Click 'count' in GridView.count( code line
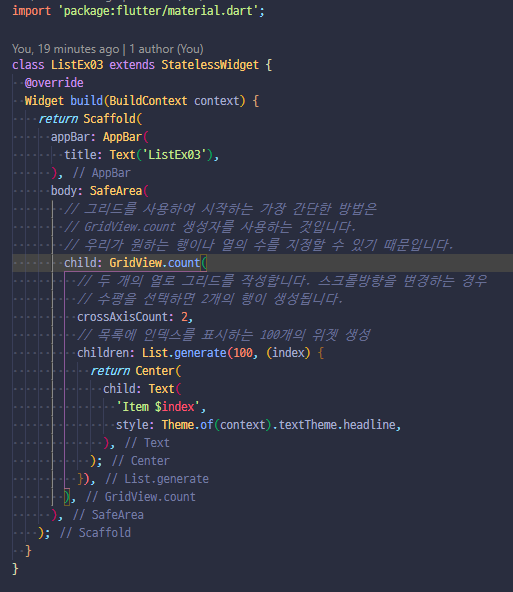The image size is (513, 592). click(184, 263)
